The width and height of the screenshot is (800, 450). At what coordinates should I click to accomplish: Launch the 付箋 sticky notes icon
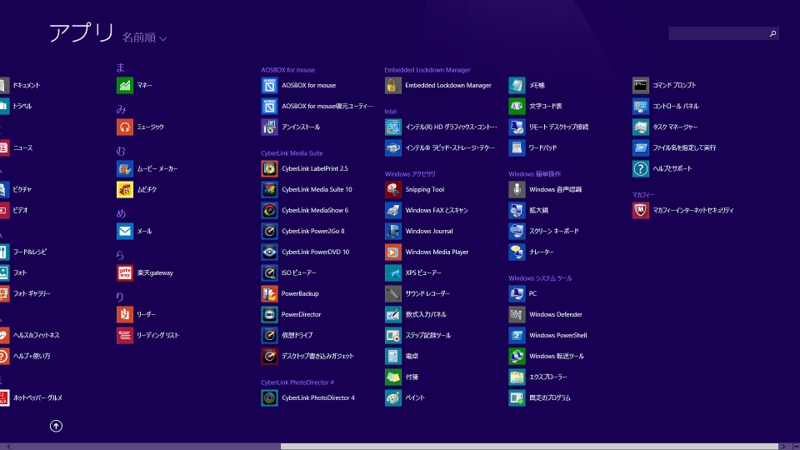point(393,377)
